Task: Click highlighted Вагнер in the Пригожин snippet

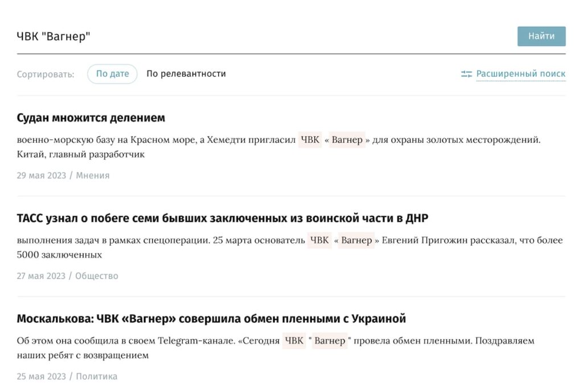Action: 356,240
